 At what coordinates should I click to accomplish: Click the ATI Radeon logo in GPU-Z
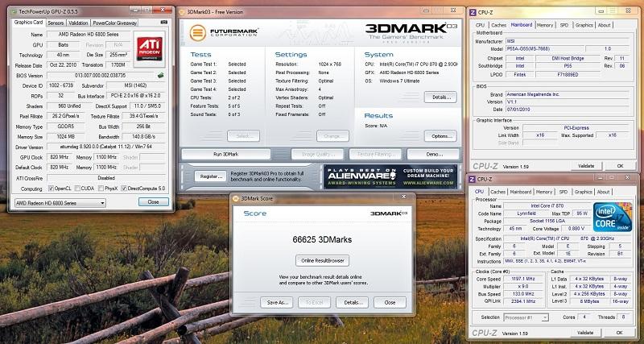tap(150, 49)
